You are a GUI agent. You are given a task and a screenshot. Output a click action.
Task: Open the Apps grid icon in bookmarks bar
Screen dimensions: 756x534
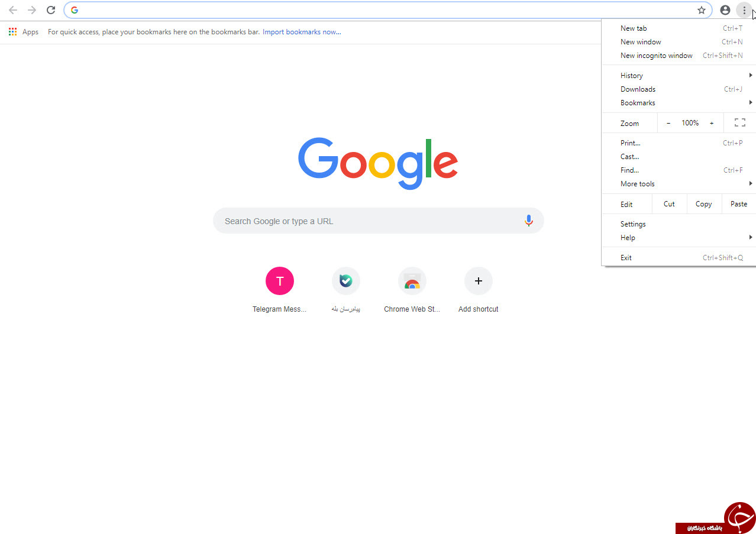pos(12,32)
